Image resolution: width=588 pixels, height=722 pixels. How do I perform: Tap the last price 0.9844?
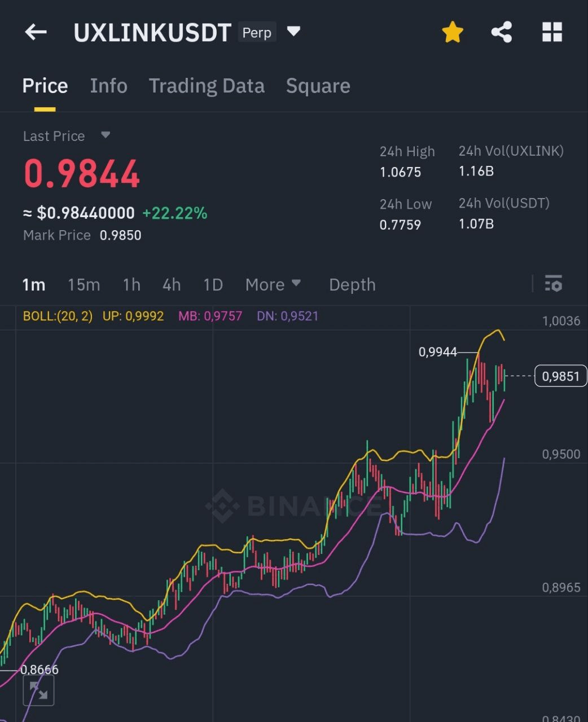click(82, 173)
